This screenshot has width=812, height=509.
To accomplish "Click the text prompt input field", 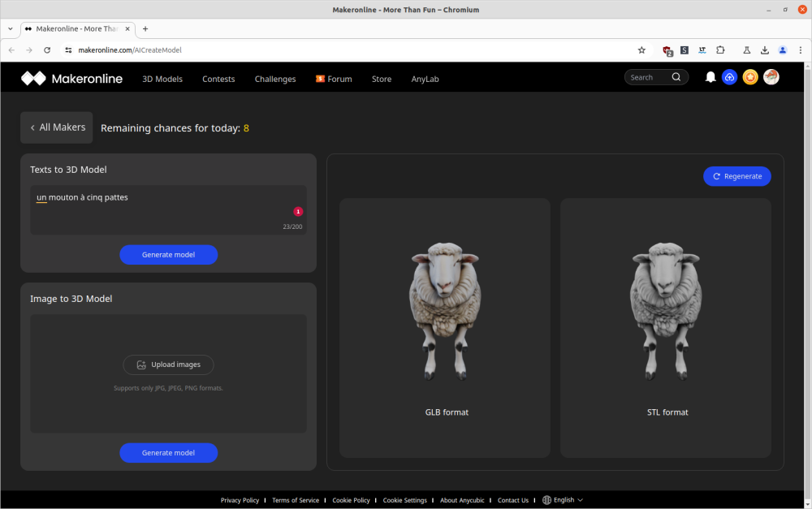I will click(168, 209).
